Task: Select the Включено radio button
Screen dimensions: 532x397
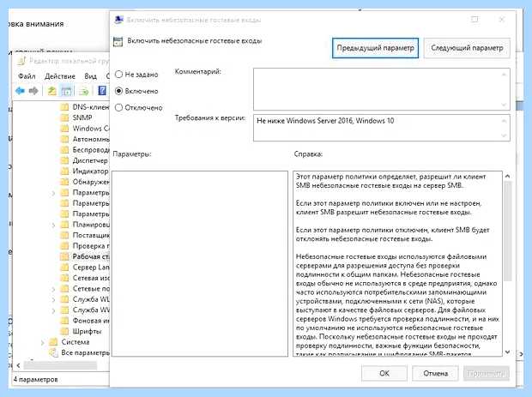Action: [x=118, y=91]
